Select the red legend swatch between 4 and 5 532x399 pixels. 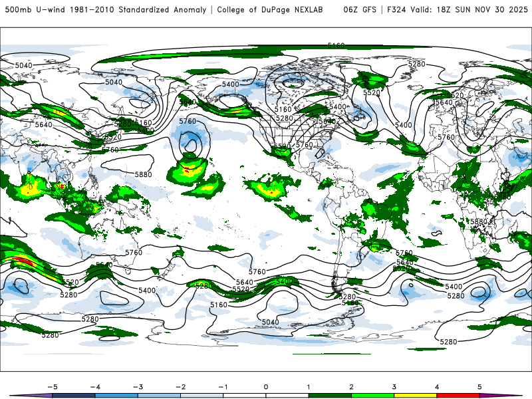(x=458, y=396)
